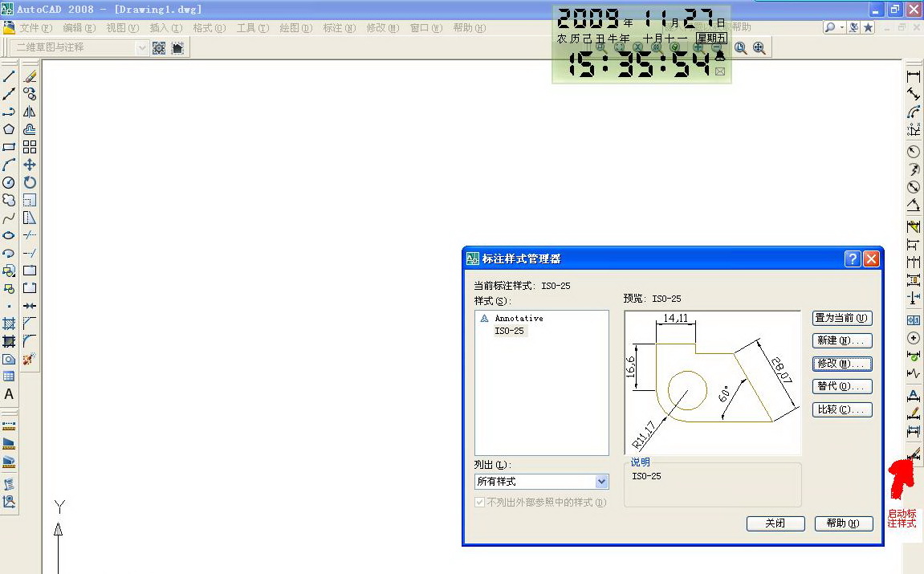Click the dimension style preview image
Viewport: 924px width, 574px height.
click(712, 383)
